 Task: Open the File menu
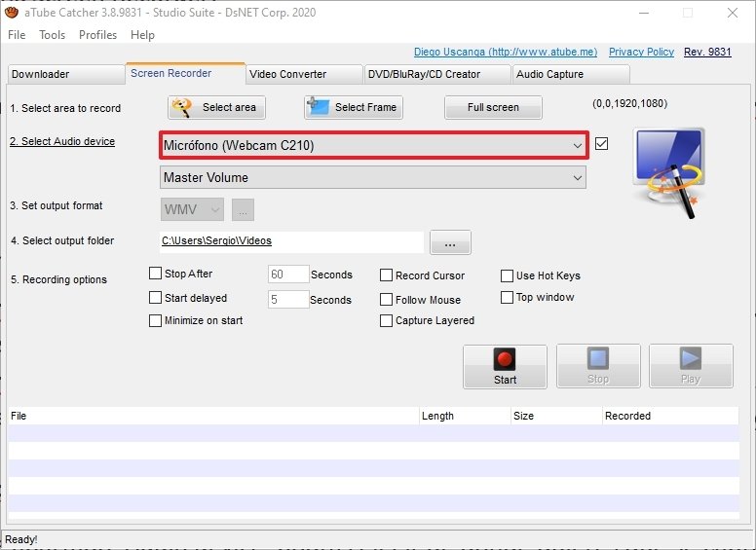click(x=17, y=35)
